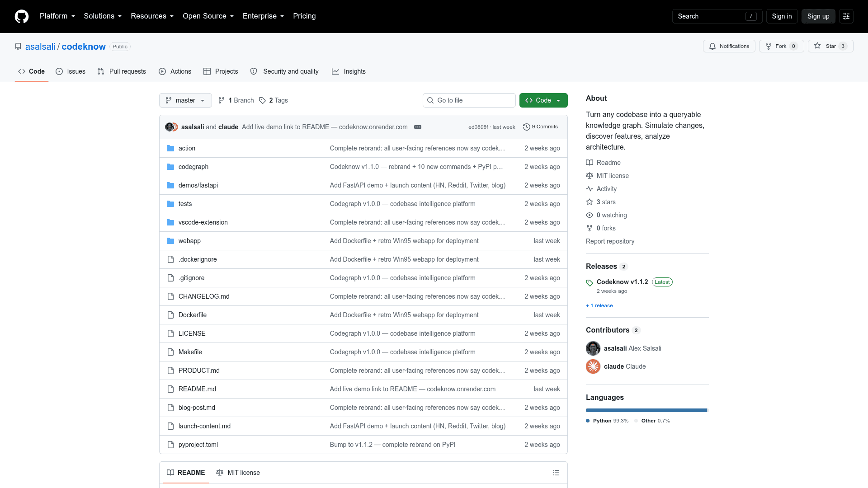This screenshot has width=868, height=488.
Task: Click the star icon in Star button
Action: (x=817, y=46)
